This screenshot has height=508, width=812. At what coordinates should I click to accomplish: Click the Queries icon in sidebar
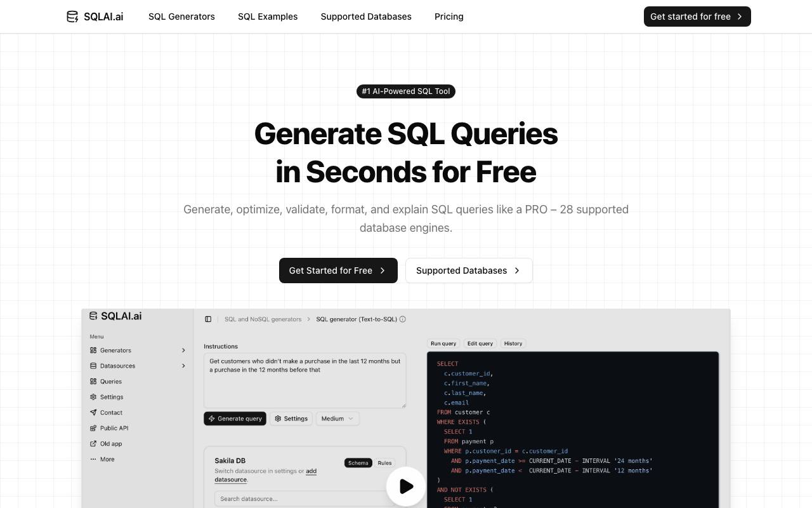click(93, 382)
